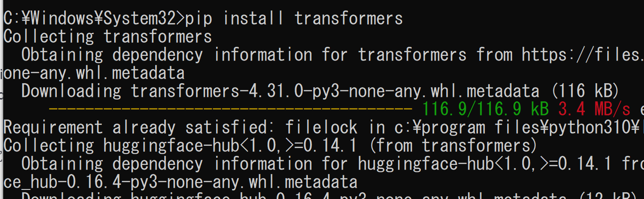This screenshot has height=199, width=644.
Task: Click the https://files. URL text
Action: pos(583,55)
